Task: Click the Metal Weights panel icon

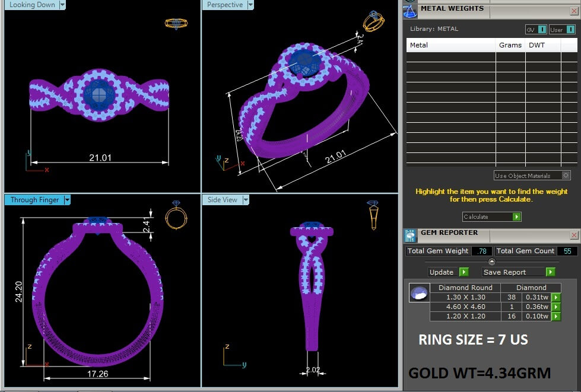Action: click(410, 10)
